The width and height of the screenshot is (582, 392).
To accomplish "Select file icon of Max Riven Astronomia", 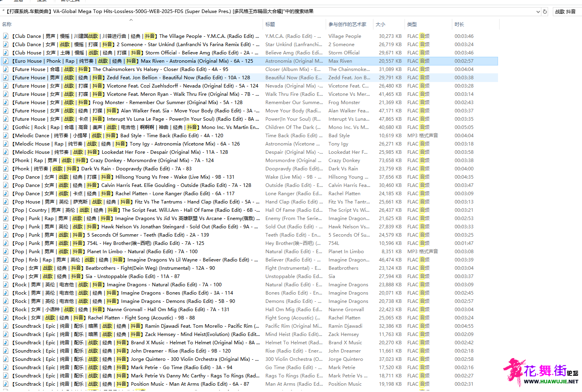I will (x=6, y=61).
